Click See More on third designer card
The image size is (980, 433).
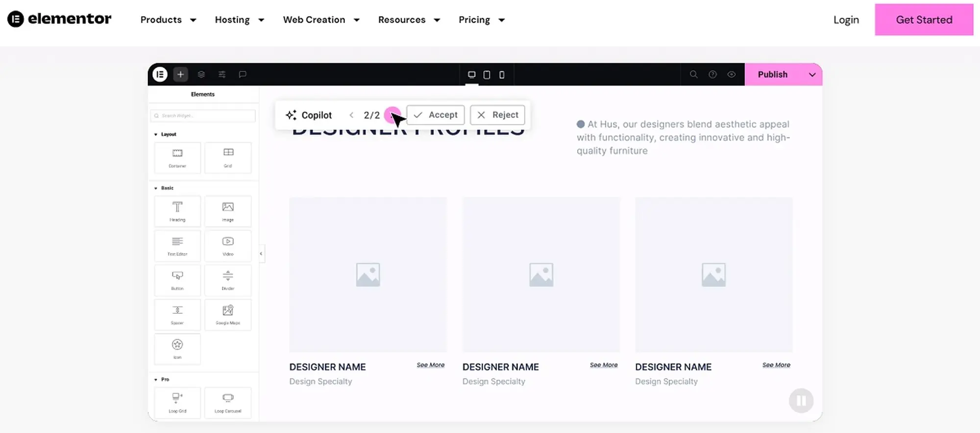pos(776,365)
